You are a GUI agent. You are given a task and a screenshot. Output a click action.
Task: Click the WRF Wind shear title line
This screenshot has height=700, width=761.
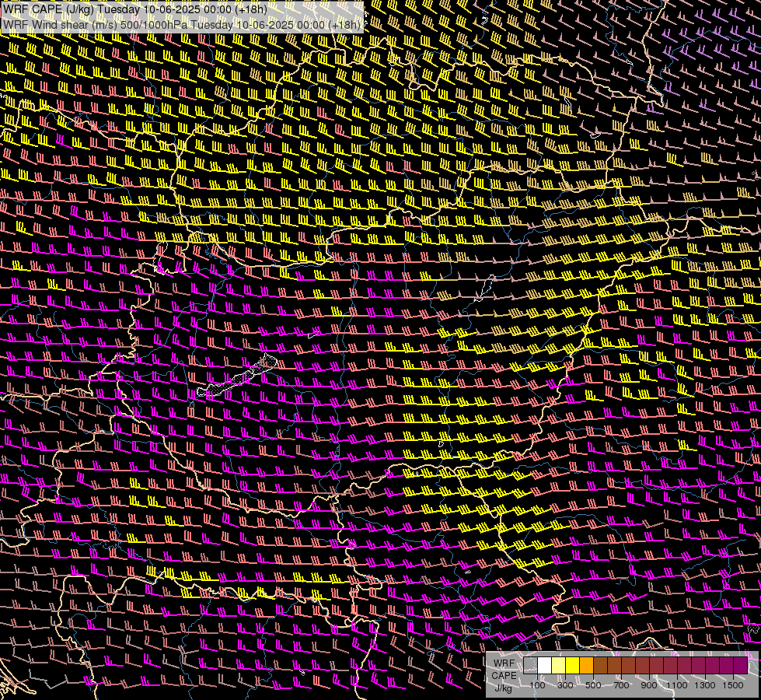(x=182, y=25)
